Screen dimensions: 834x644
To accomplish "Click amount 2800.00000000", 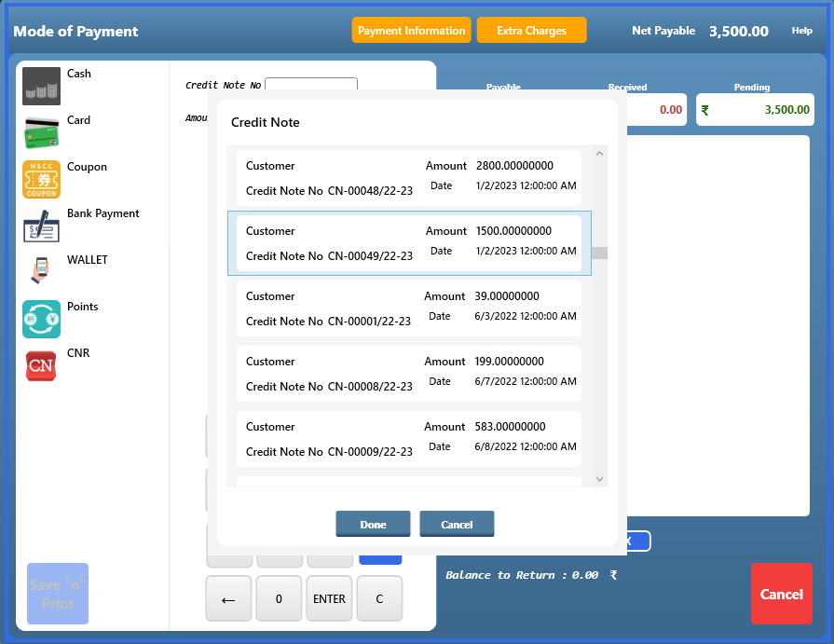I will pyautogui.click(x=514, y=166).
